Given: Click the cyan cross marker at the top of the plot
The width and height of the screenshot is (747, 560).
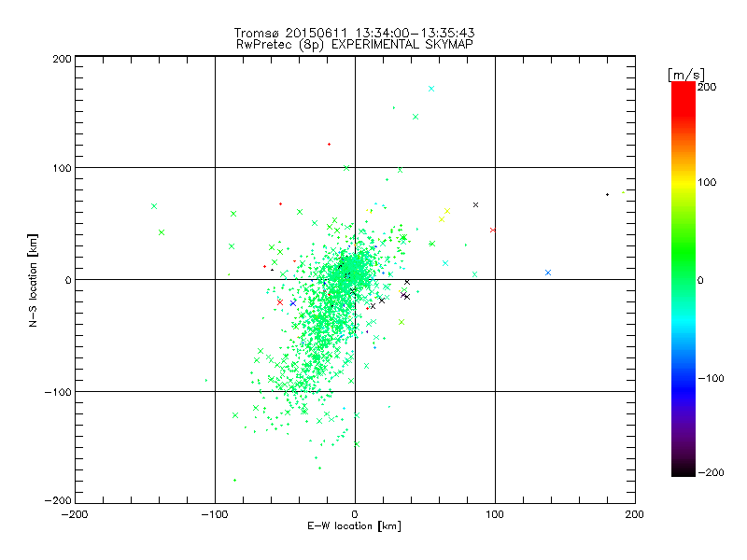Looking at the screenshot, I should (431, 89).
